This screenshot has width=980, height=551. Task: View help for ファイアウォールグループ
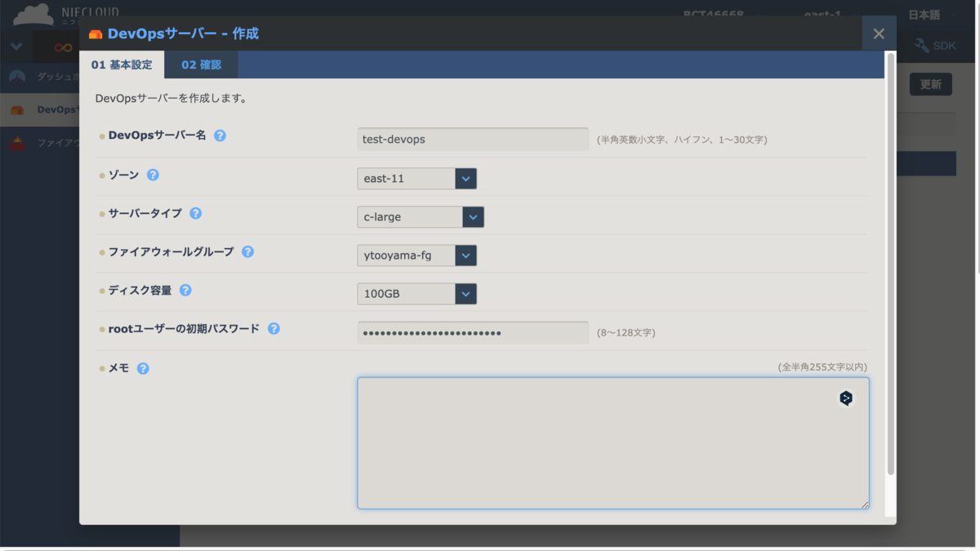247,251
